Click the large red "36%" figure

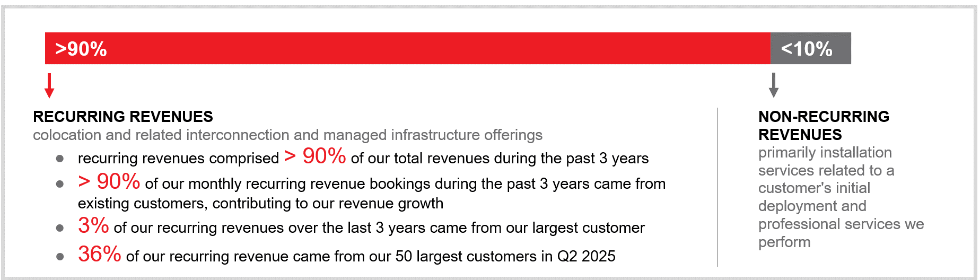(x=100, y=254)
